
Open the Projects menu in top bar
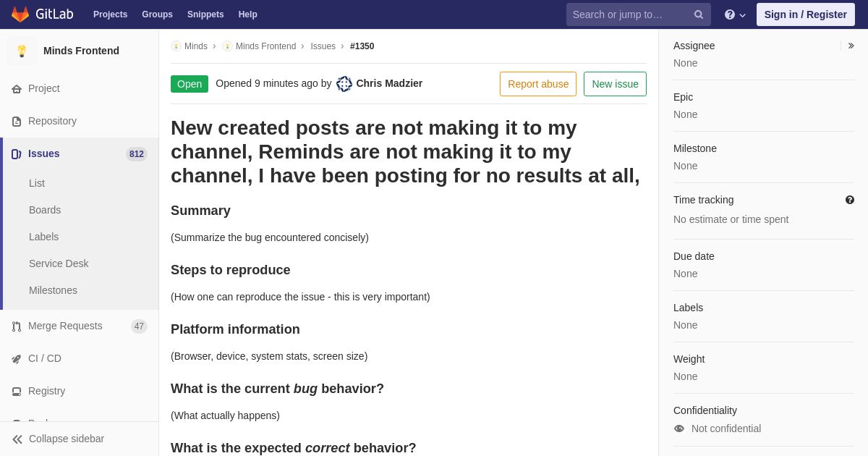[x=110, y=14]
